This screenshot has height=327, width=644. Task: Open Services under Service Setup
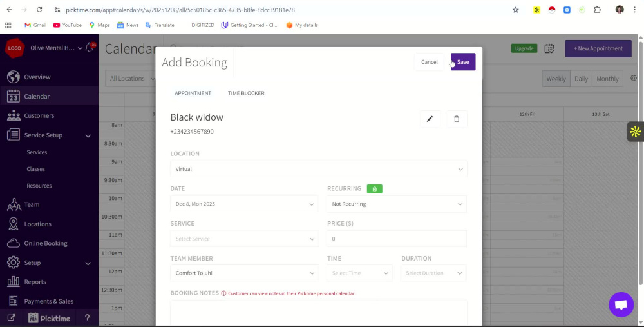coord(37,152)
